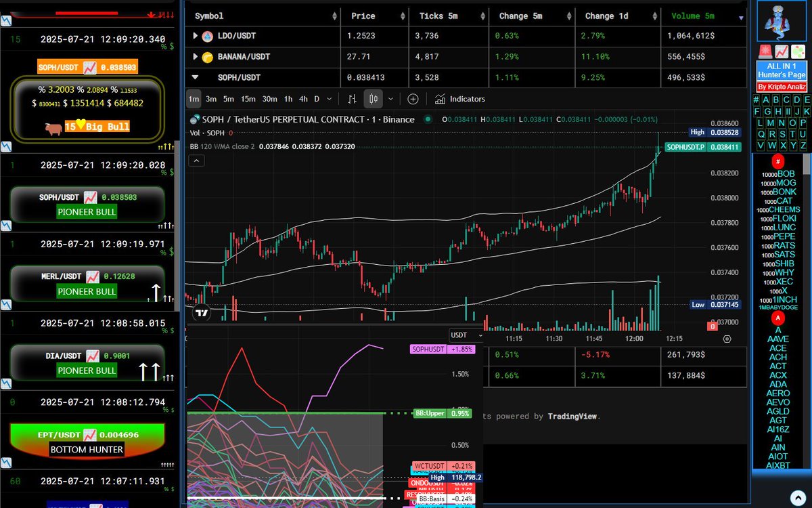Switch chart to D timeframe
The image size is (812, 508).
[x=317, y=99]
